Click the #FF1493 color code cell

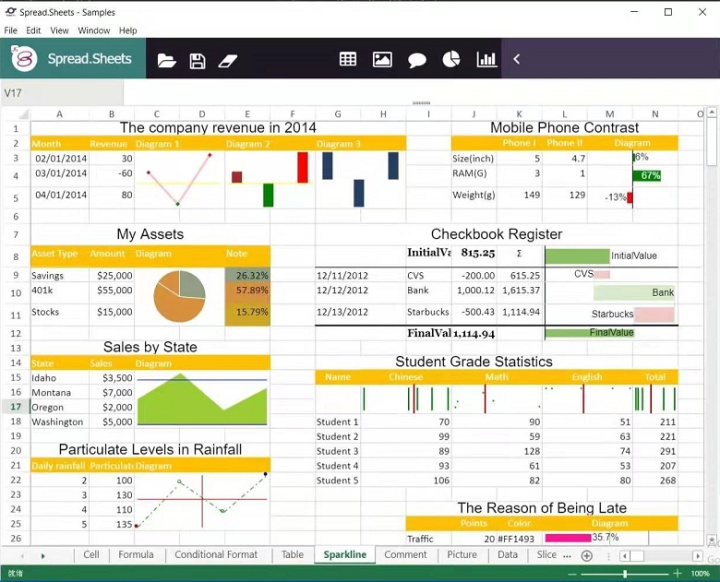pos(519,538)
